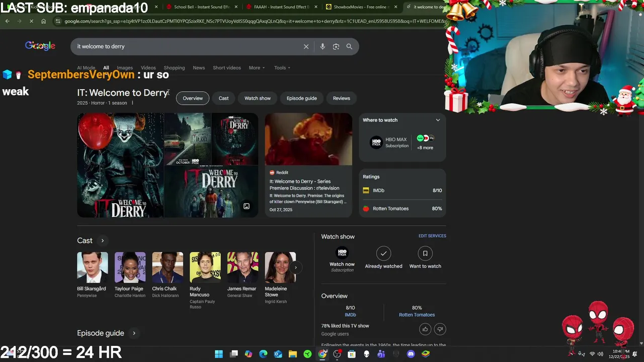The width and height of the screenshot is (644, 362).
Task: Open HBO Max Watch now icon
Action: coord(342,253)
